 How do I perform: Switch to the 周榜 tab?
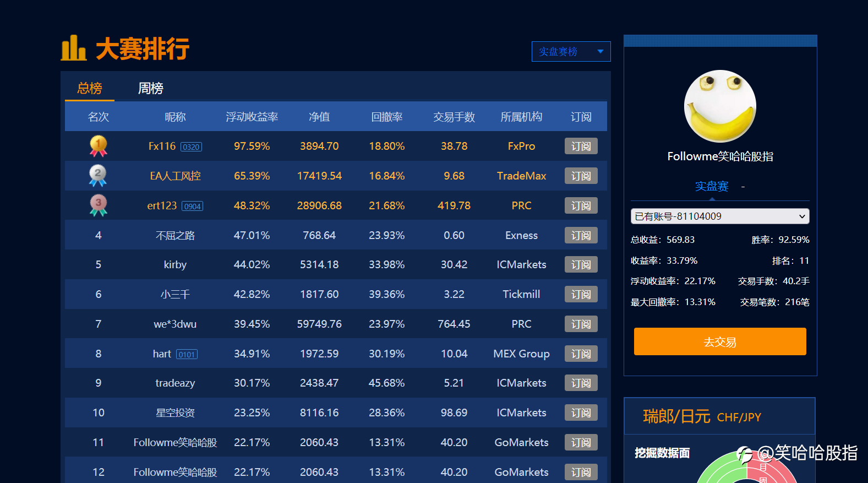point(150,88)
